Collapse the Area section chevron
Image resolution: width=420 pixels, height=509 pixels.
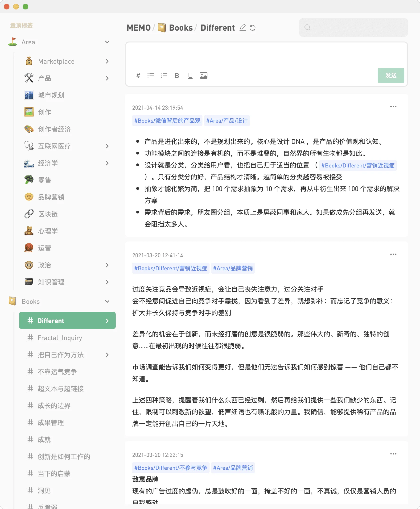(x=107, y=42)
